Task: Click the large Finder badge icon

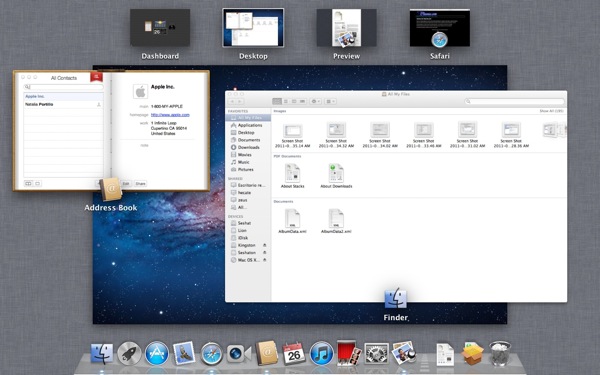Action: (395, 298)
